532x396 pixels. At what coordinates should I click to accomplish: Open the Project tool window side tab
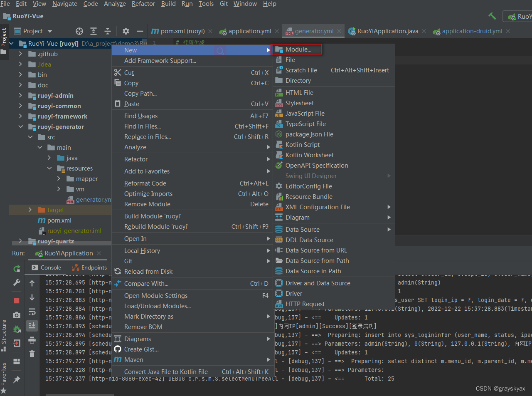[4, 42]
